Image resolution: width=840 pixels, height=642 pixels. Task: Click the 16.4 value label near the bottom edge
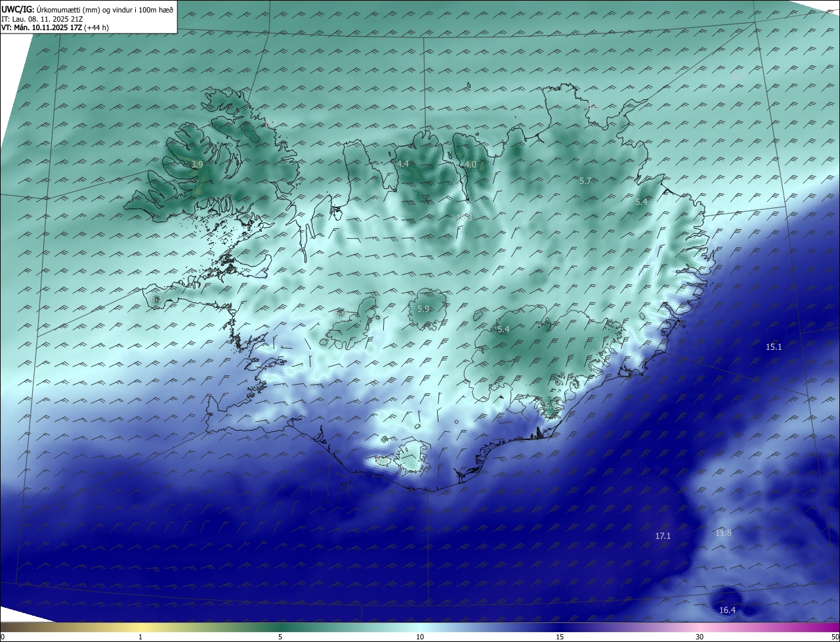click(727, 610)
